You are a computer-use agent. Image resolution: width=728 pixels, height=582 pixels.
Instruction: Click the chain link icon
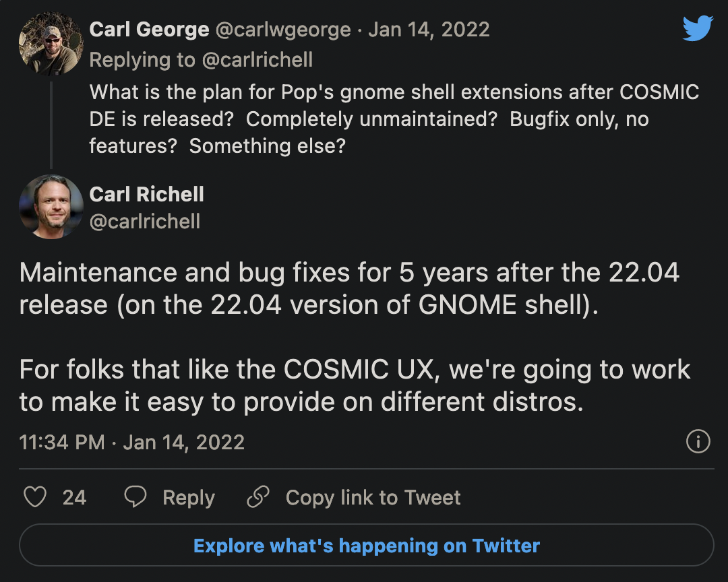point(258,497)
